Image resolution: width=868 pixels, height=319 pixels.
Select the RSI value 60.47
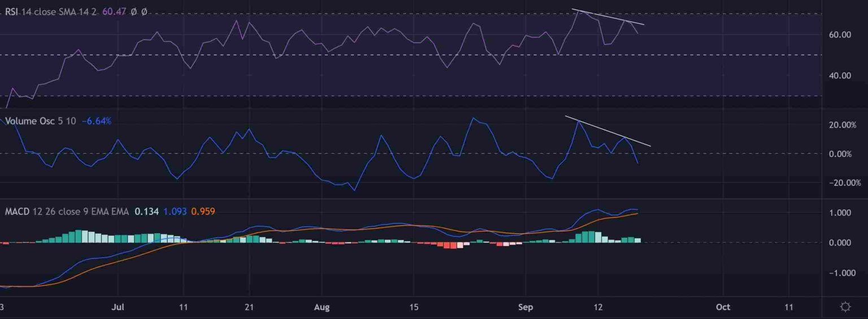[113, 11]
